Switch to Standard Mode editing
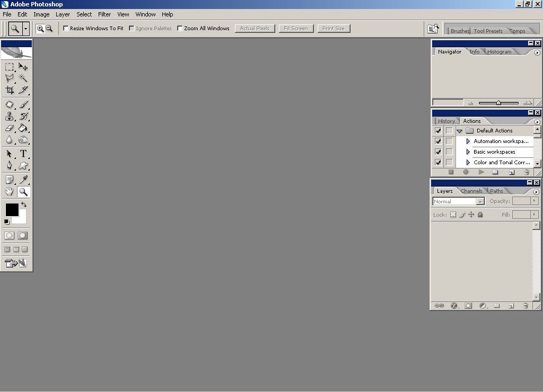 10,236
